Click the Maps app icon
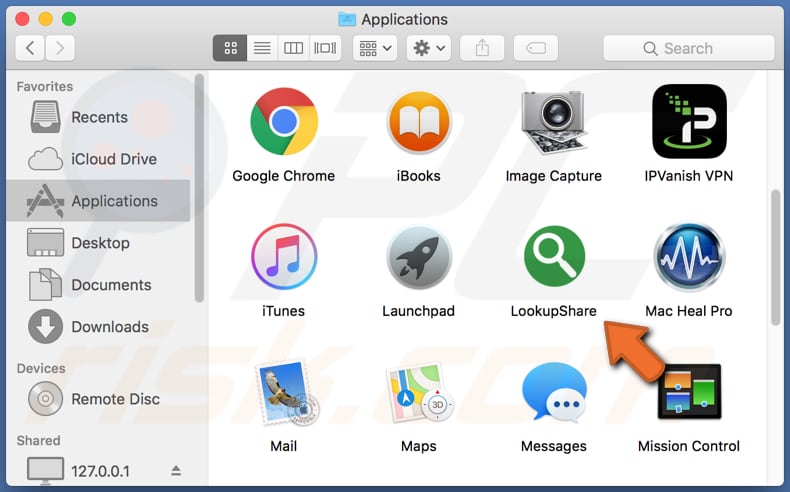 (419, 393)
